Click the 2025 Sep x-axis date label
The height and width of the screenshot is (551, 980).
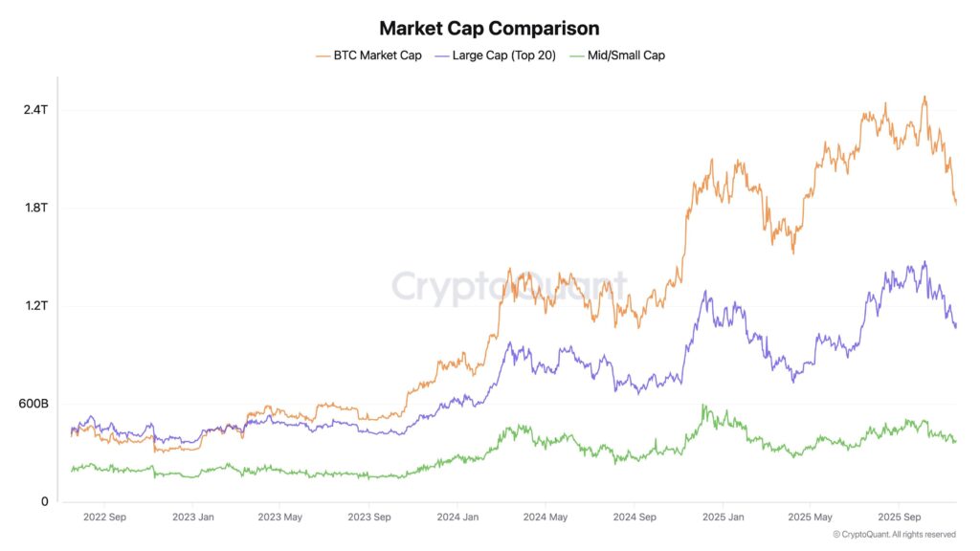[899, 518]
